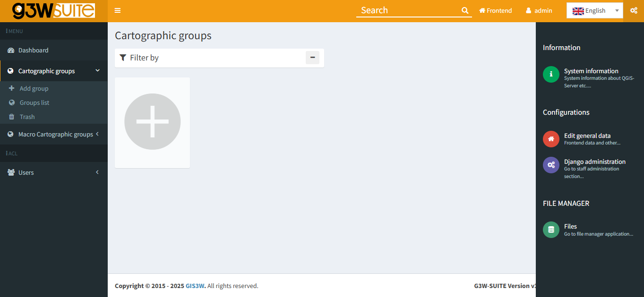
Task: Click the Dashboard gauge icon
Action: [11, 50]
